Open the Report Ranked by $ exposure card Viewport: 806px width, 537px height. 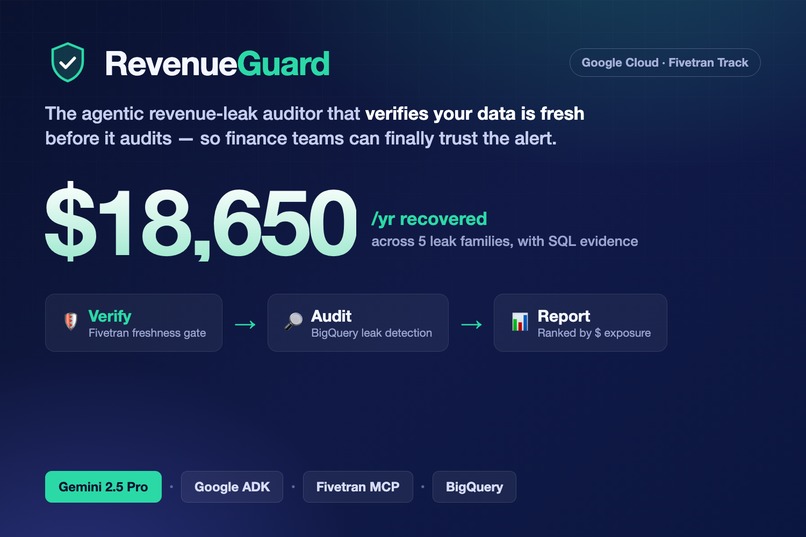580,323
